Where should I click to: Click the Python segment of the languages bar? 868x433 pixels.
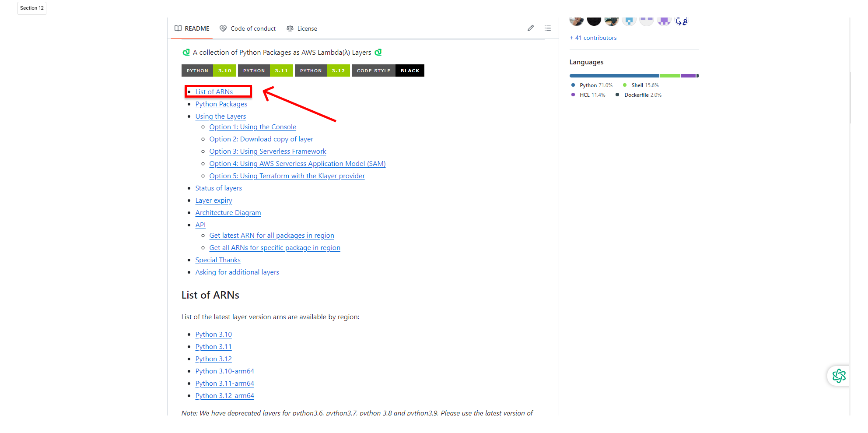(x=614, y=76)
